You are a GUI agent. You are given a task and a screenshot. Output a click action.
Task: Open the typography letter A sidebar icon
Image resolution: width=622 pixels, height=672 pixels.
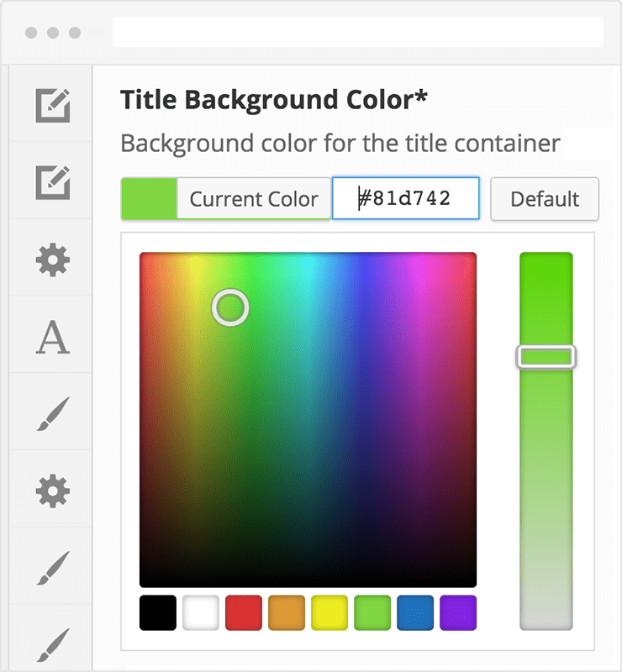(x=53, y=338)
